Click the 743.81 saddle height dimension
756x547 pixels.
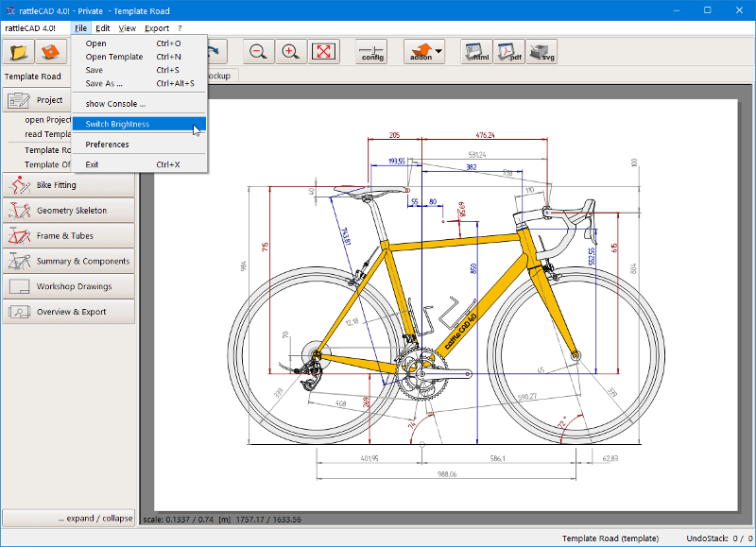[345, 236]
